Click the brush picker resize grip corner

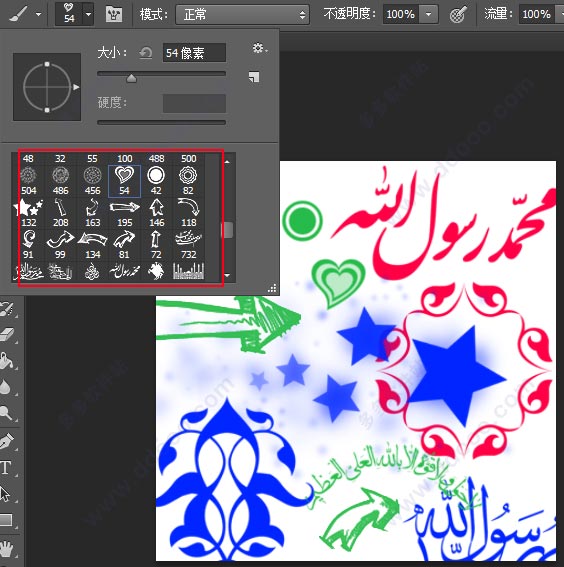tap(272, 288)
